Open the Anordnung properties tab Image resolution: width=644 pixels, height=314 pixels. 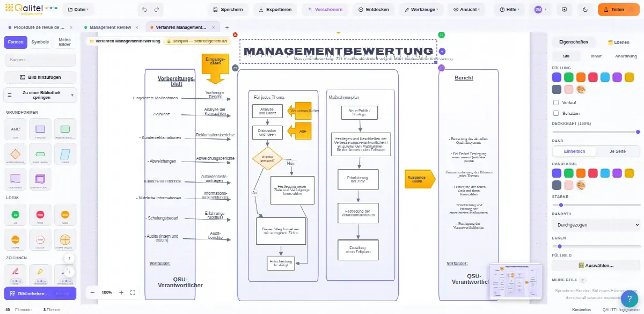tap(626, 56)
